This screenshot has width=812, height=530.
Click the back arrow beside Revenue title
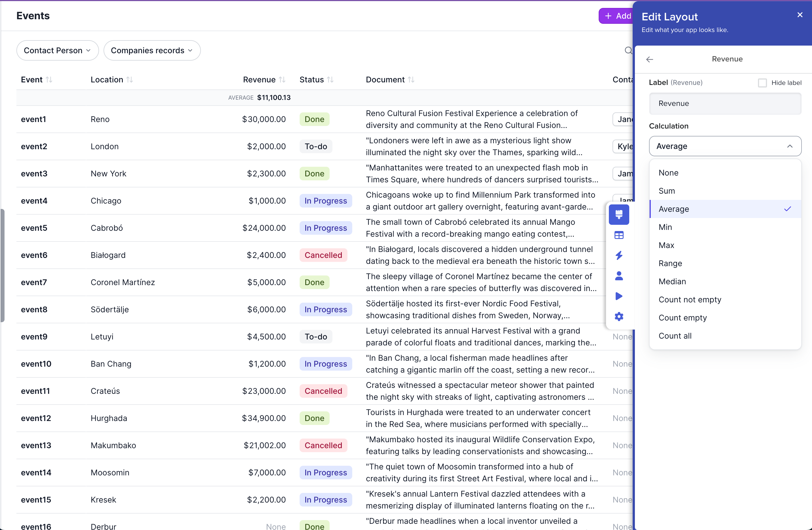tap(649, 59)
